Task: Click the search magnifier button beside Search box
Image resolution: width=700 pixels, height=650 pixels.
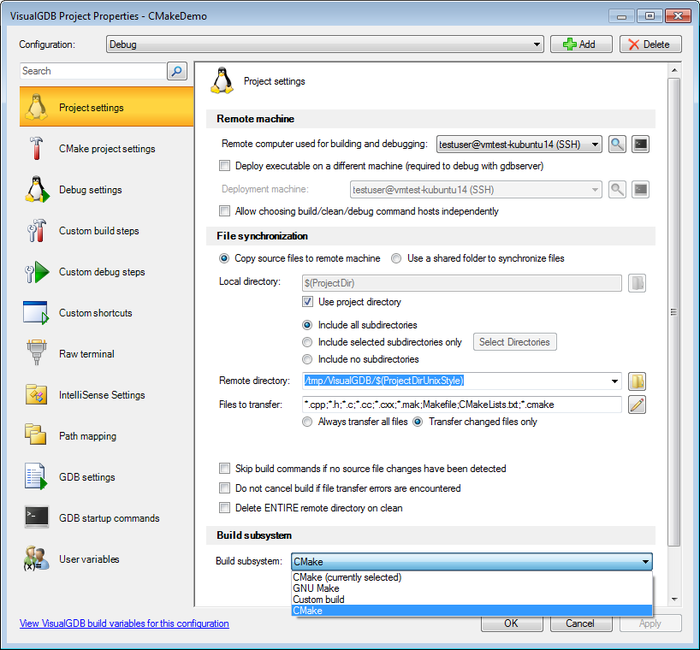Action: click(177, 71)
